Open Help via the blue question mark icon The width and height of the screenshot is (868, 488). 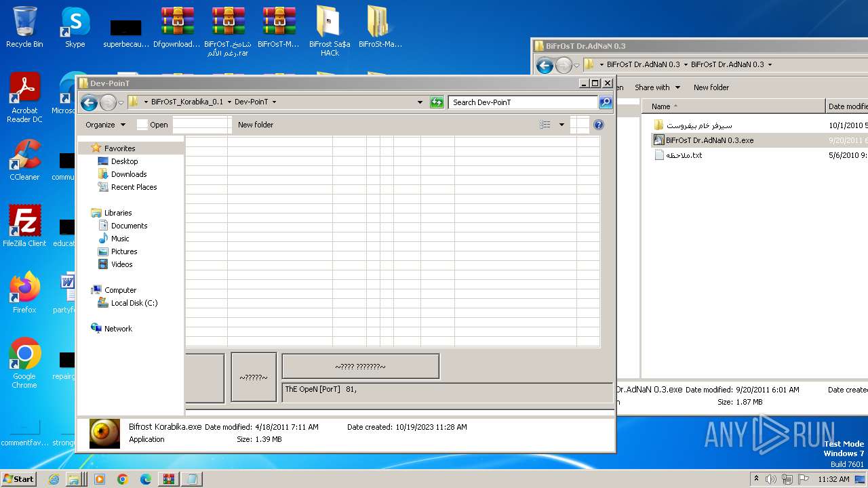pos(599,125)
